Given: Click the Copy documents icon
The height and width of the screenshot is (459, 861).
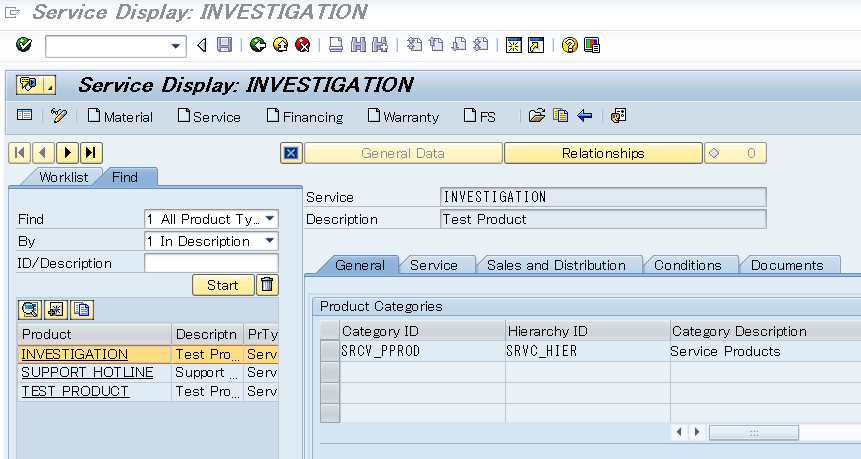Looking at the screenshot, I should point(561,116).
